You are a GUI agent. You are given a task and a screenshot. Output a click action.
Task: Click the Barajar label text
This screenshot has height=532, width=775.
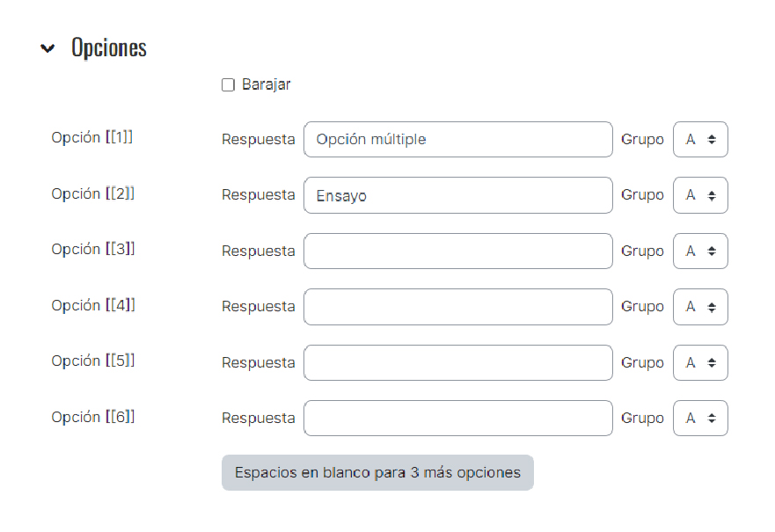(x=266, y=85)
